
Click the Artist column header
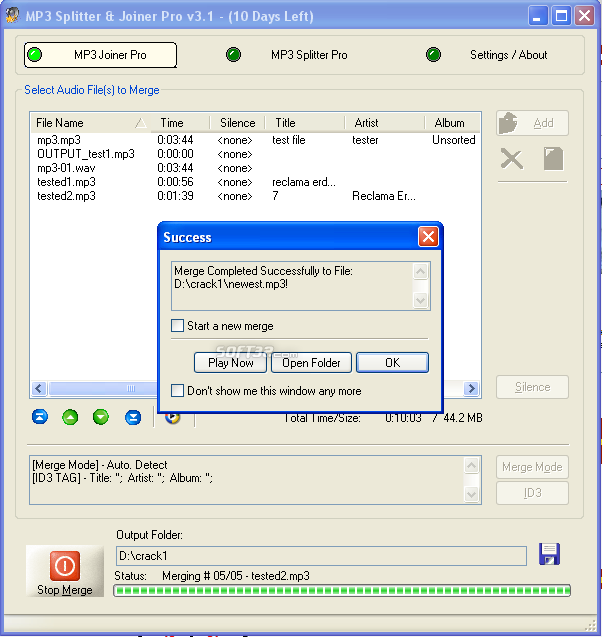[385, 123]
